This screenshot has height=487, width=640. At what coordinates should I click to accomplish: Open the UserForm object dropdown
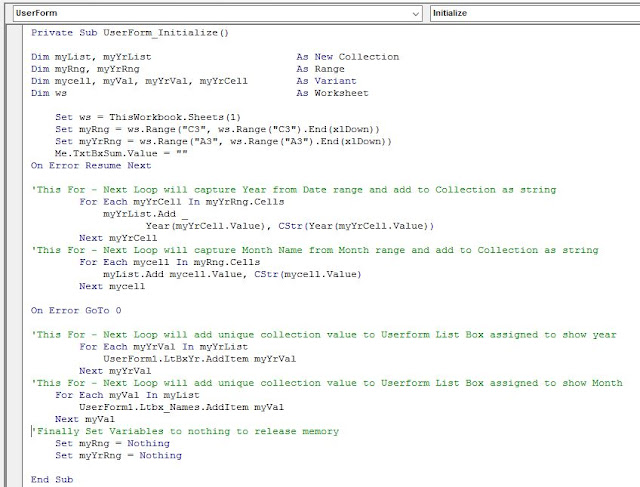[217, 13]
